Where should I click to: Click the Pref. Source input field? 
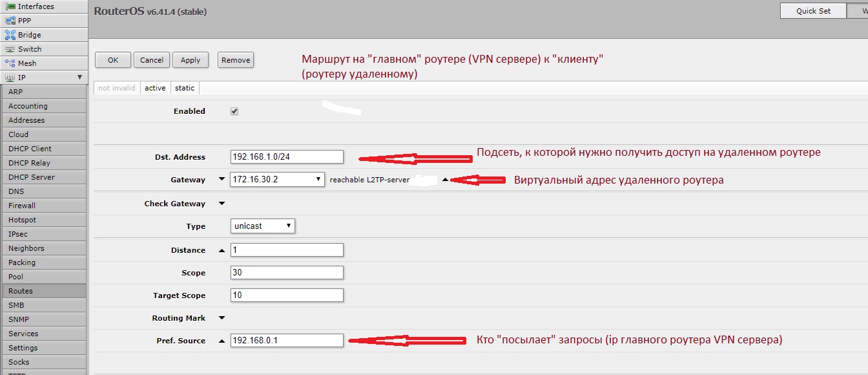tap(287, 341)
